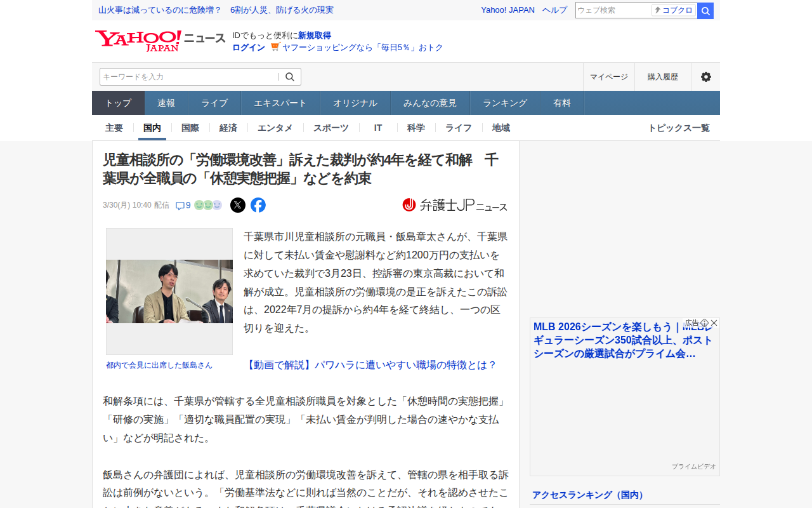Screen dimensions: 812x508
Task: Open the press conference photo thumbnail
Action: (169, 291)
